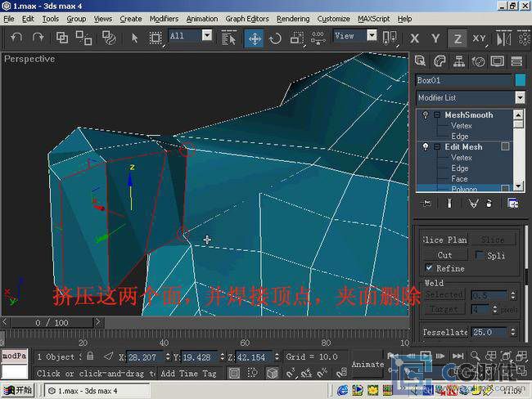This screenshot has height=399, width=532.
Task: Click the Cut button
Action: 444,255
